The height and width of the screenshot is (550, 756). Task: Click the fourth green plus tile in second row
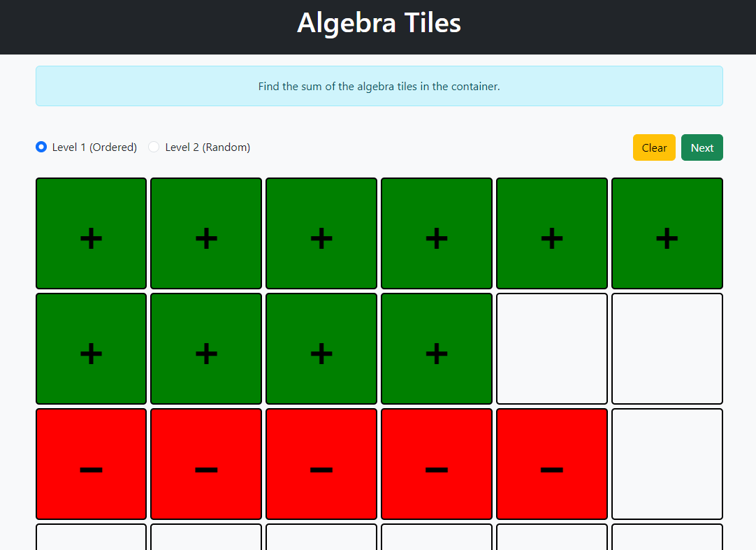437,349
